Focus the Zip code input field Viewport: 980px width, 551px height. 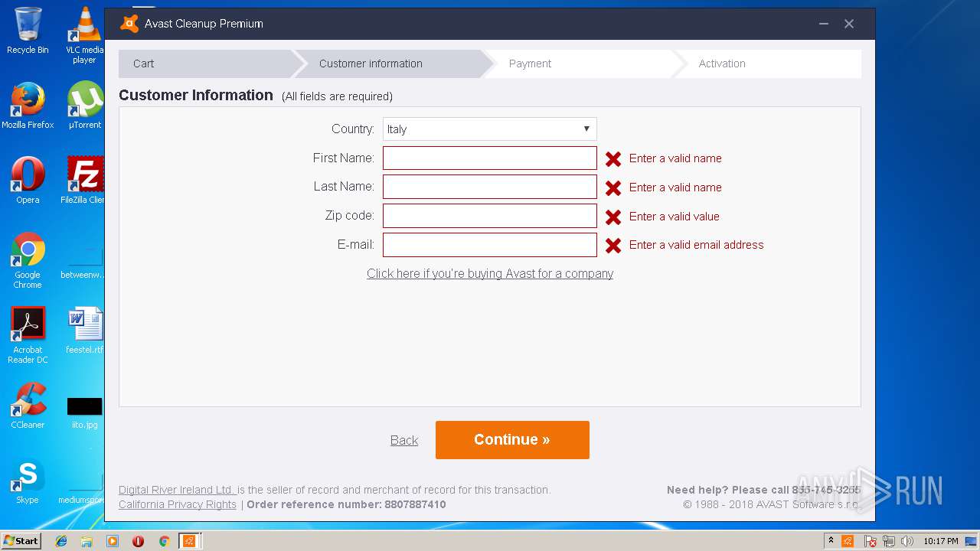click(x=489, y=216)
